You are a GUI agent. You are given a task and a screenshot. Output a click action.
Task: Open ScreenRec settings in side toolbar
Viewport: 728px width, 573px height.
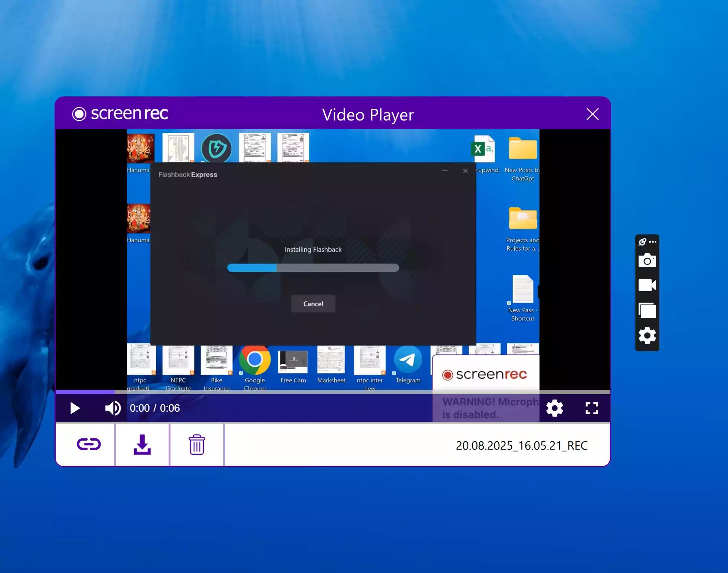pos(647,336)
